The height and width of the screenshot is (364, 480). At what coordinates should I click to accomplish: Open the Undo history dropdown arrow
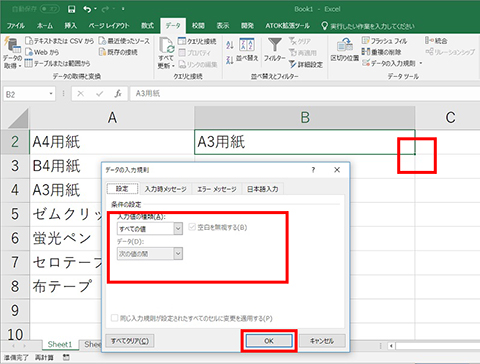[x=96, y=9]
